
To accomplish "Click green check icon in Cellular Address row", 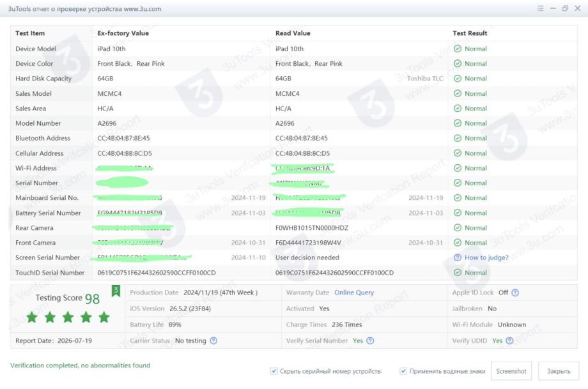I will pos(458,153).
